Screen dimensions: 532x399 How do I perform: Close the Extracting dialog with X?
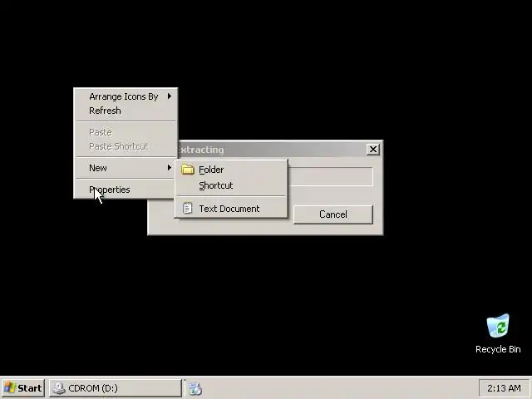pos(373,150)
